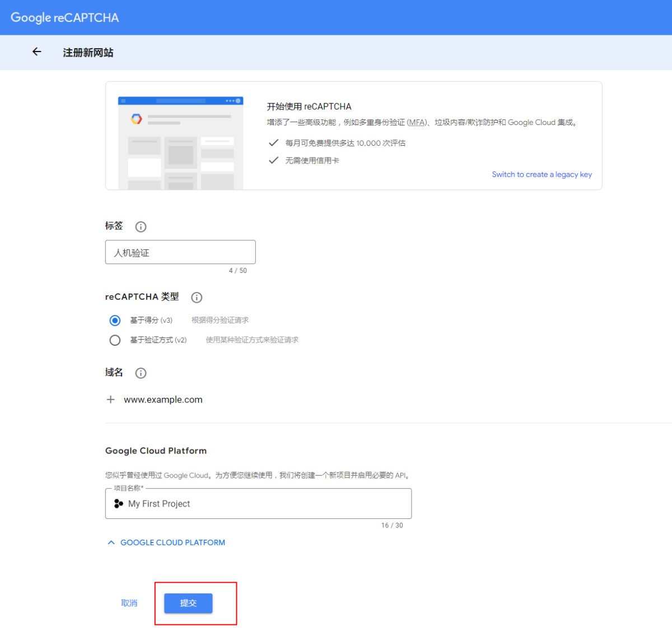Click the Google Cloud Platform heading
Viewport: 672px width, 640px height.
click(156, 451)
